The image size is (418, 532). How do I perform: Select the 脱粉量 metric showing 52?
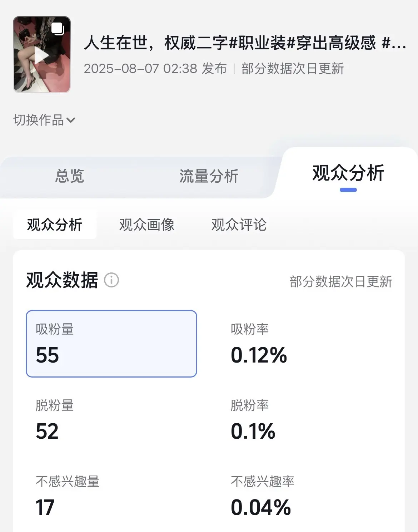tap(55, 420)
